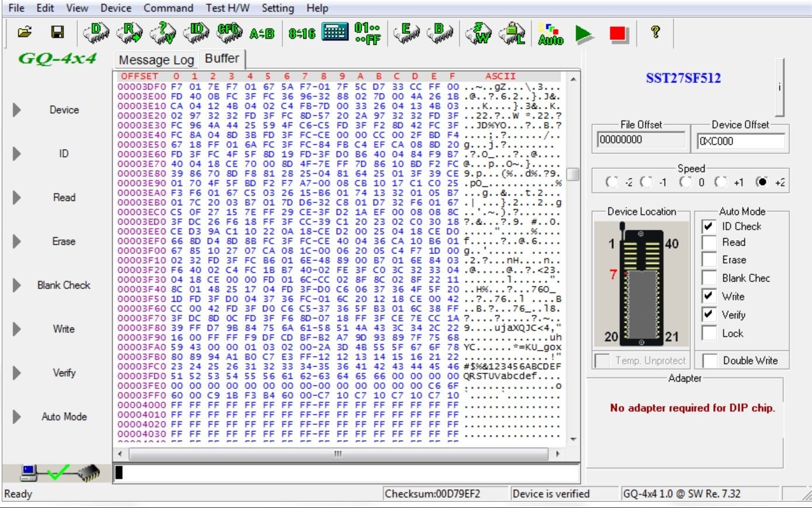812x508 pixels.
Task: Uncheck the Verify option in Auto Mode
Action: (709, 315)
